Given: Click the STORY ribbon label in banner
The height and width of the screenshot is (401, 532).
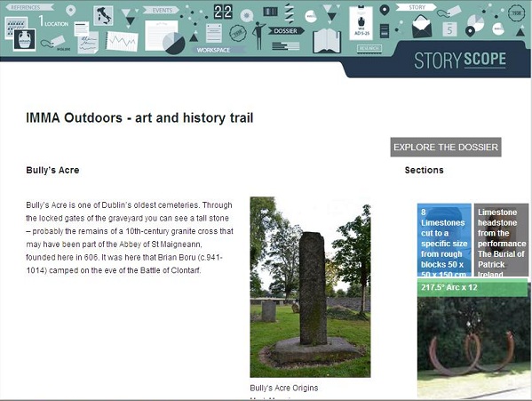Looking at the screenshot, I should (417, 7).
